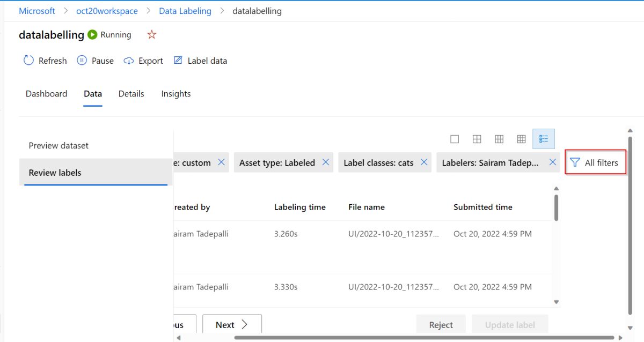Go to Microsoft breadcrumb link
Image resolution: width=644 pixels, height=342 pixels.
(x=37, y=11)
